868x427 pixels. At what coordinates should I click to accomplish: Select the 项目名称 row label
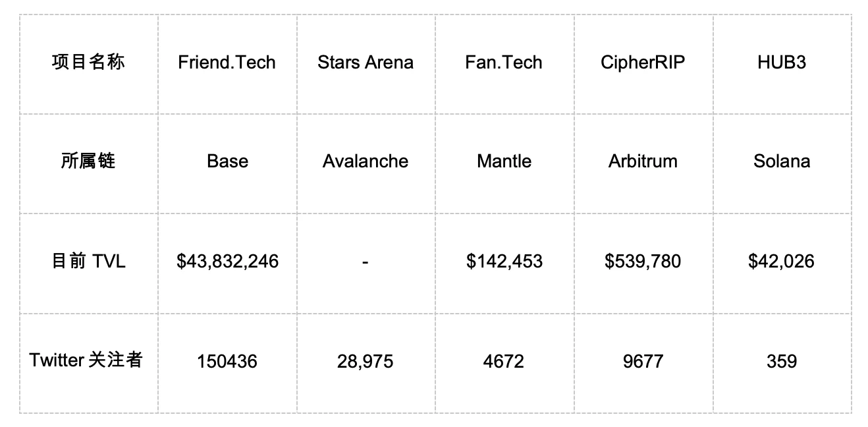(x=88, y=63)
